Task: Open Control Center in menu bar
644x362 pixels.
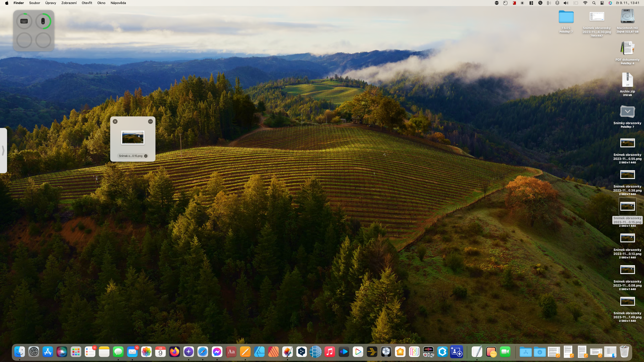Action: point(602,3)
